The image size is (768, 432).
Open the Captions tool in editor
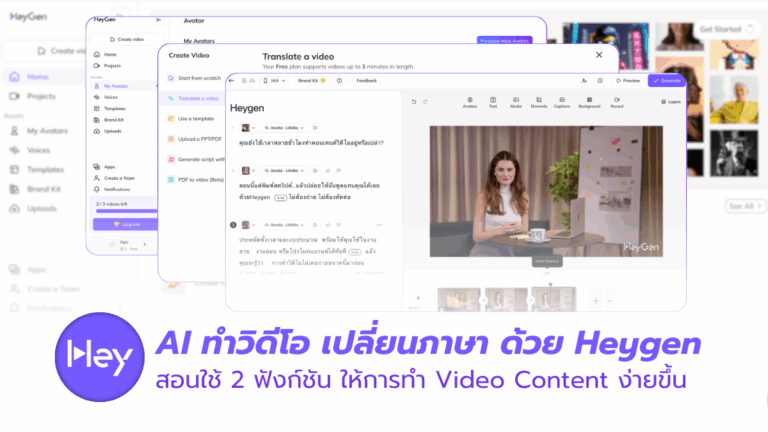click(562, 102)
